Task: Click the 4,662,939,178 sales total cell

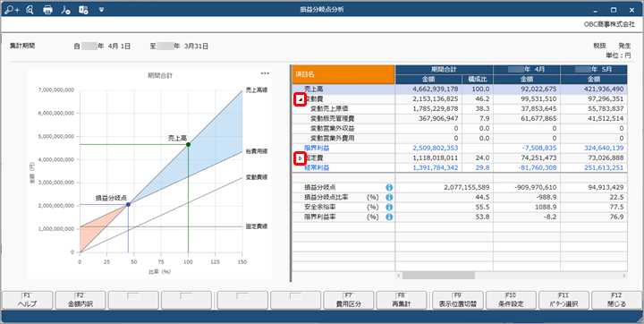Action: pos(428,89)
